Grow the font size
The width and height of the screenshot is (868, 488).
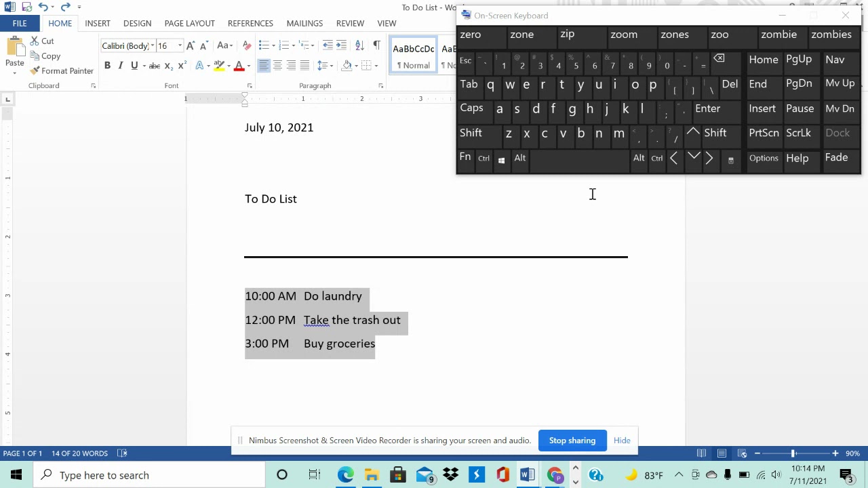[x=191, y=45]
